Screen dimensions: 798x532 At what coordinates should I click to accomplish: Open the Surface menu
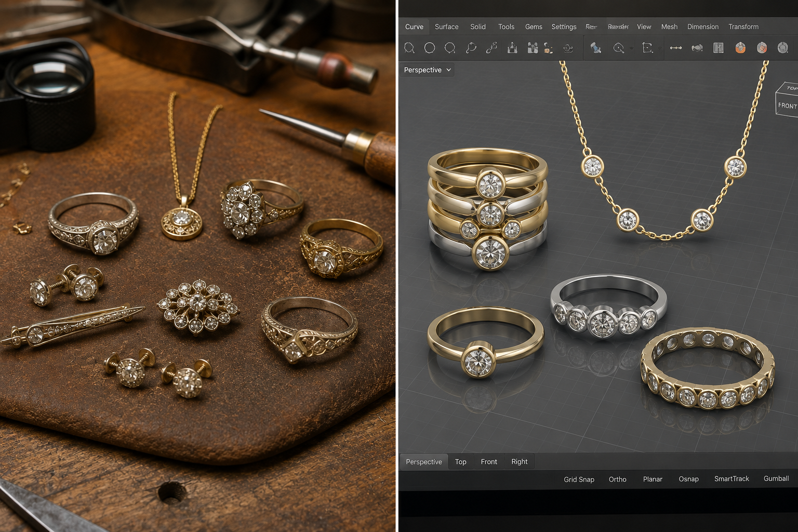(x=446, y=26)
